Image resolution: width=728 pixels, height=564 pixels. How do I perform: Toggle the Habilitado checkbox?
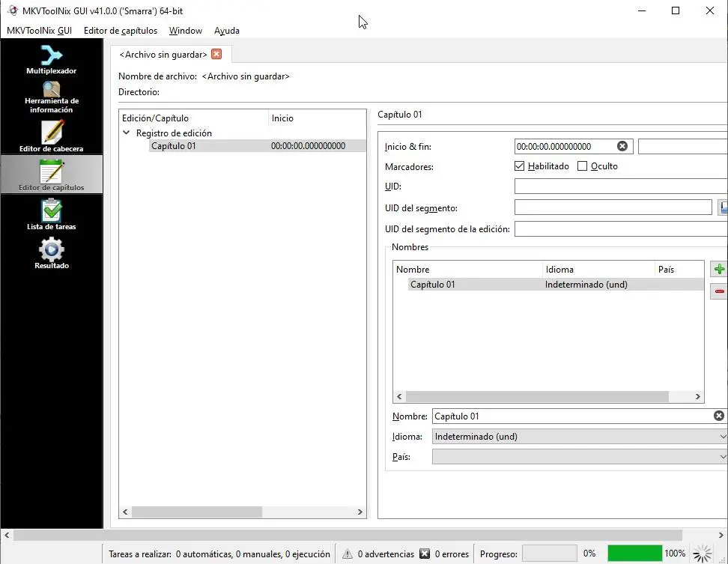tap(519, 166)
